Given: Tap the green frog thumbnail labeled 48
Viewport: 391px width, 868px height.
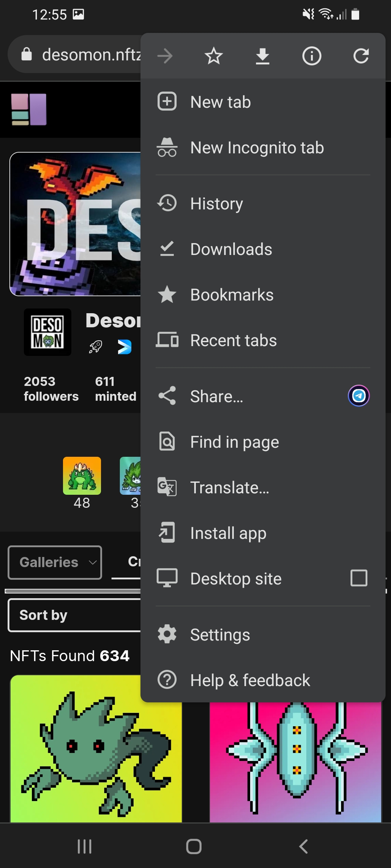Looking at the screenshot, I should (x=82, y=476).
